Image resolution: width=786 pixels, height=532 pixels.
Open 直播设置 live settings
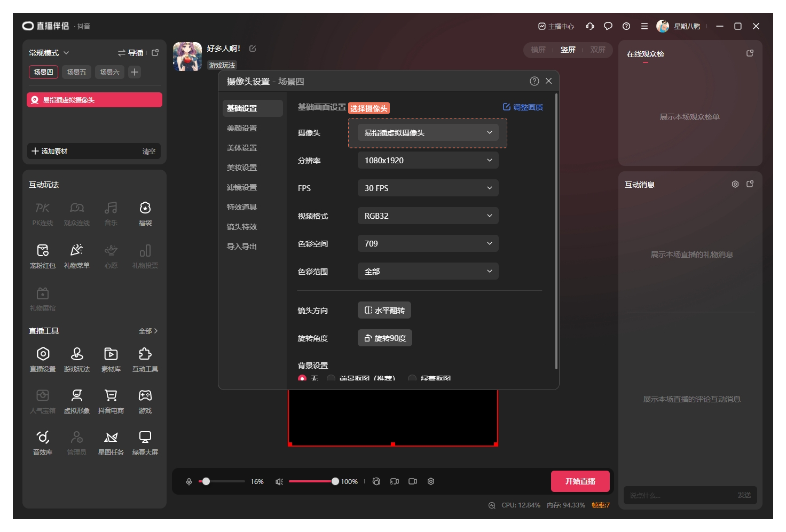(x=43, y=360)
